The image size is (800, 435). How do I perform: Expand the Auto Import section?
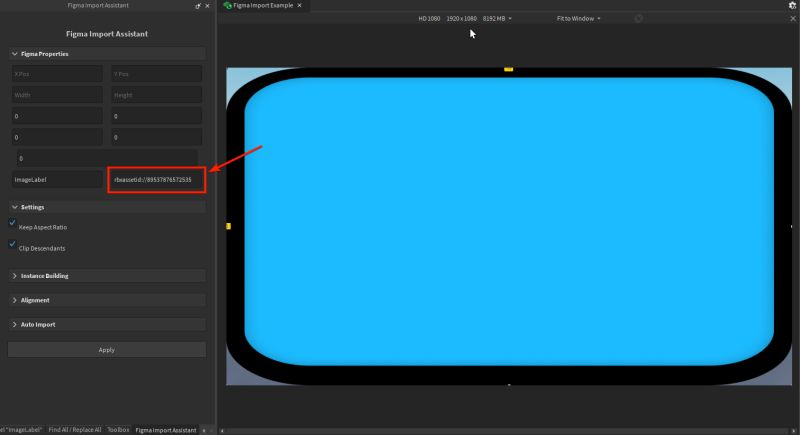click(107, 324)
